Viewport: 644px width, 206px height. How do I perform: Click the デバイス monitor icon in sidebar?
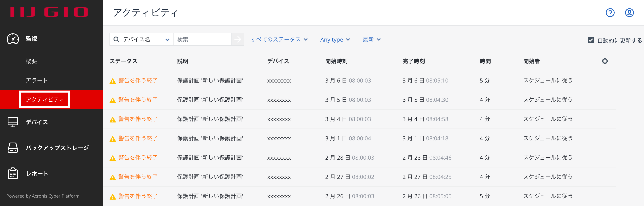[13, 122]
